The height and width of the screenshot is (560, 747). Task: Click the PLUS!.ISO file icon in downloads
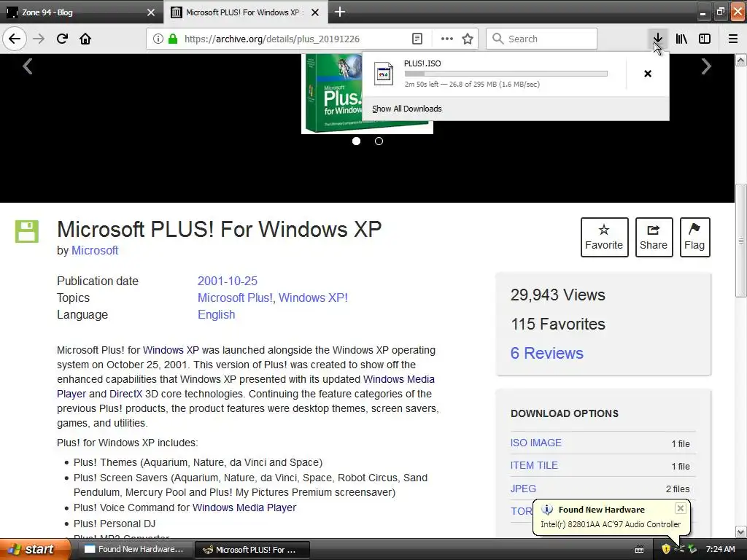click(x=384, y=74)
